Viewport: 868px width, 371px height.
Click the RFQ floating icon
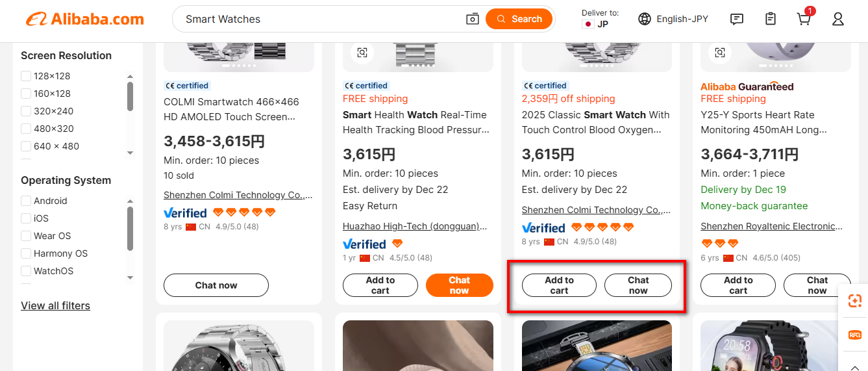coord(854,335)
